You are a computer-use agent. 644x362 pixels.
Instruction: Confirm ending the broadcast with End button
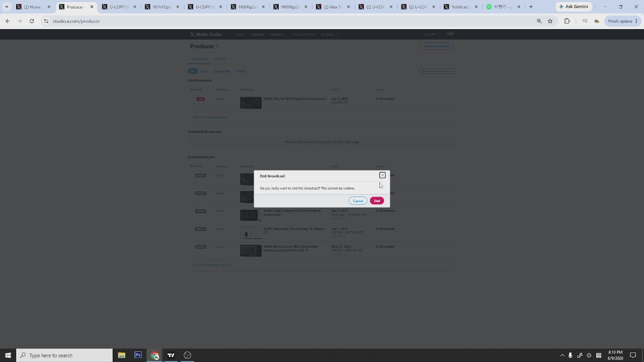click(377, 201)
